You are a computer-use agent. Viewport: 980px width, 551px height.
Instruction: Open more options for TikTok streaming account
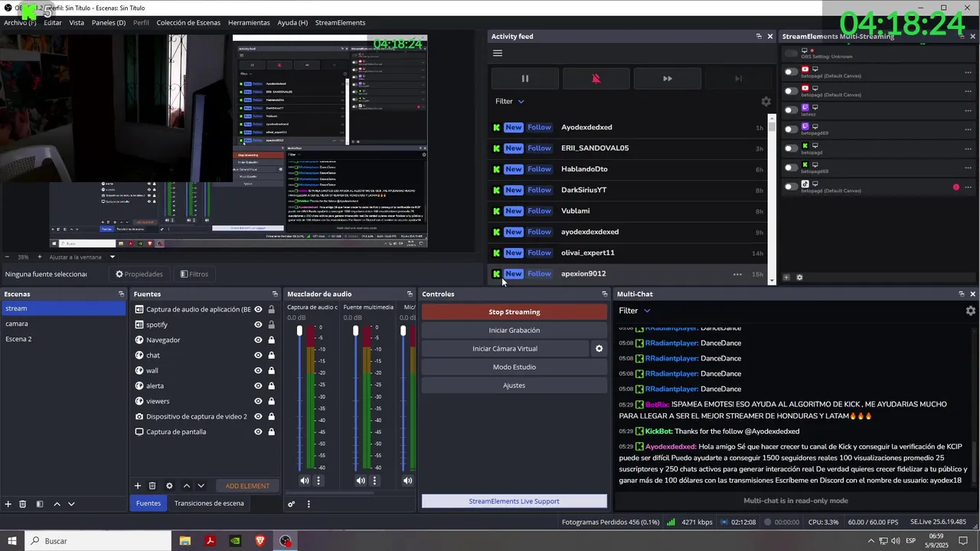tap(969, 187)
